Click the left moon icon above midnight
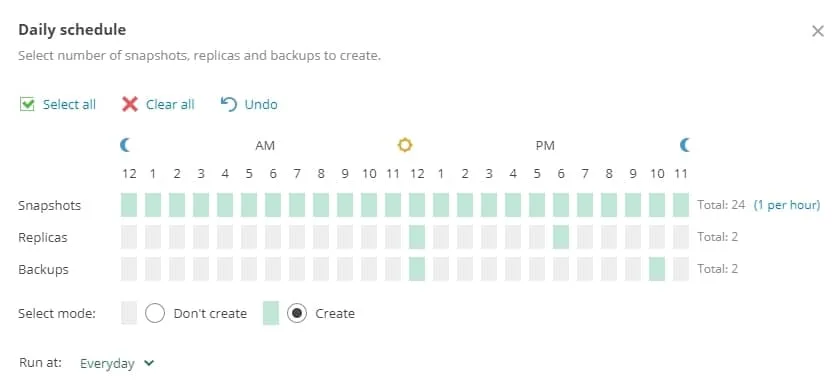Image resolution: width=832 pixels, height=392 pixels. 125,145
